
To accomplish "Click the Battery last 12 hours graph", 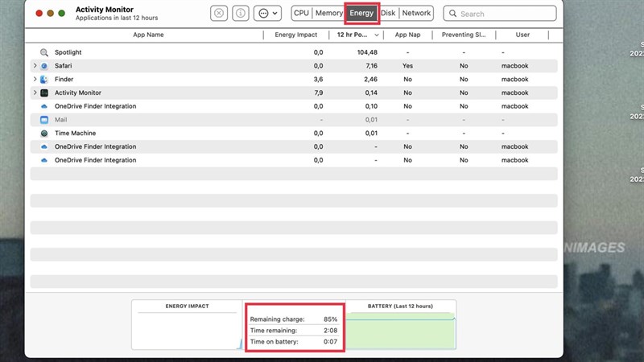I will point(400,331).
